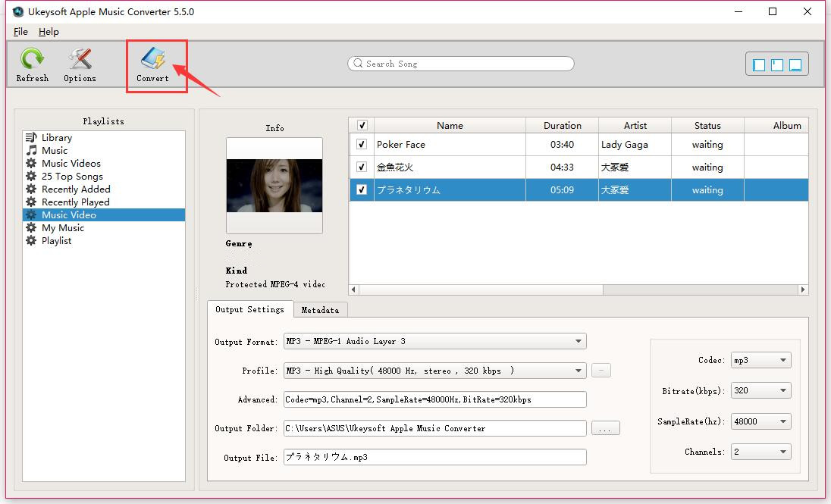Click the minus button beside Profile
The height and width of the screenshot is (504, 831).
[x=601, y=371]
